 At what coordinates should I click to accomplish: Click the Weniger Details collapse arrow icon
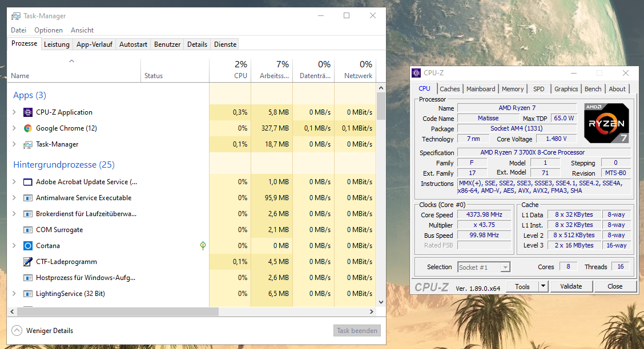[x=17, y=331]
